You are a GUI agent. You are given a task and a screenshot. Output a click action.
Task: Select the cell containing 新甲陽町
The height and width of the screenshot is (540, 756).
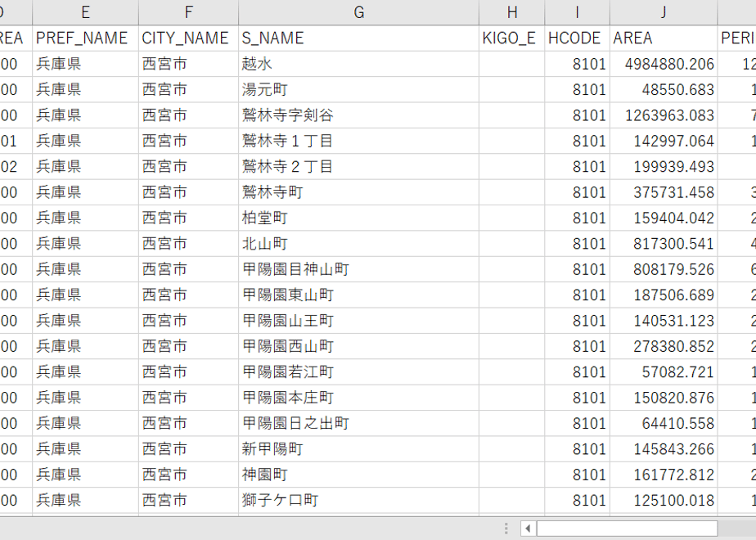[x=358, y=449]
